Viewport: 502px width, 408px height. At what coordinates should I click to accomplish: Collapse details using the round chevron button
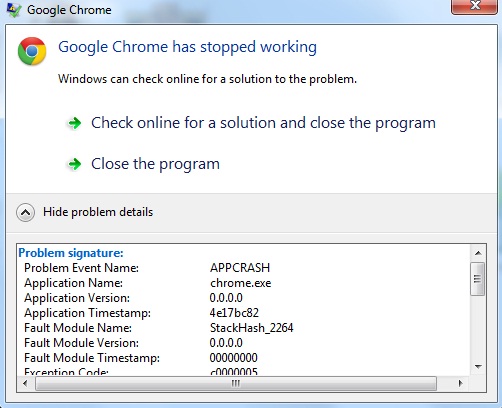point(25,212)
